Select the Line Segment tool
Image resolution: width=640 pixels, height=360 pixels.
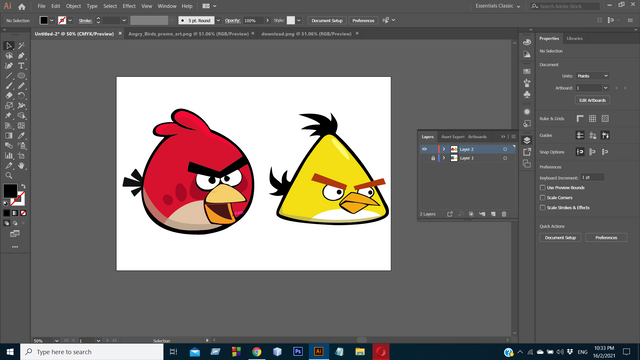click(9, 76)
